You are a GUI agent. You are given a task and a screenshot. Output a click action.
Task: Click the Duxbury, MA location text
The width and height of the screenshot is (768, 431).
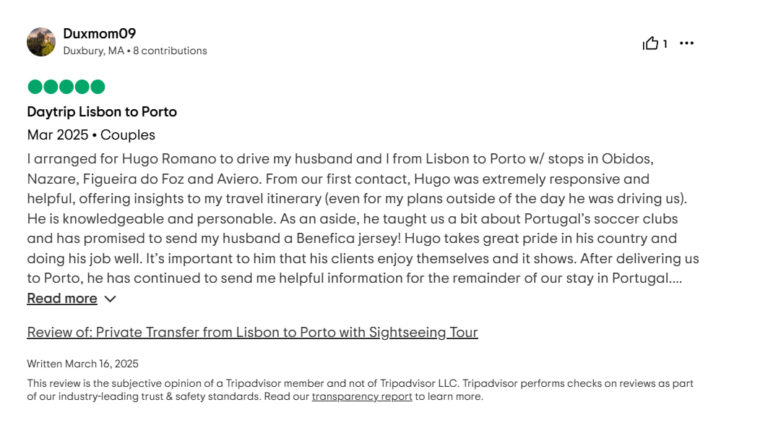point(94,51)
